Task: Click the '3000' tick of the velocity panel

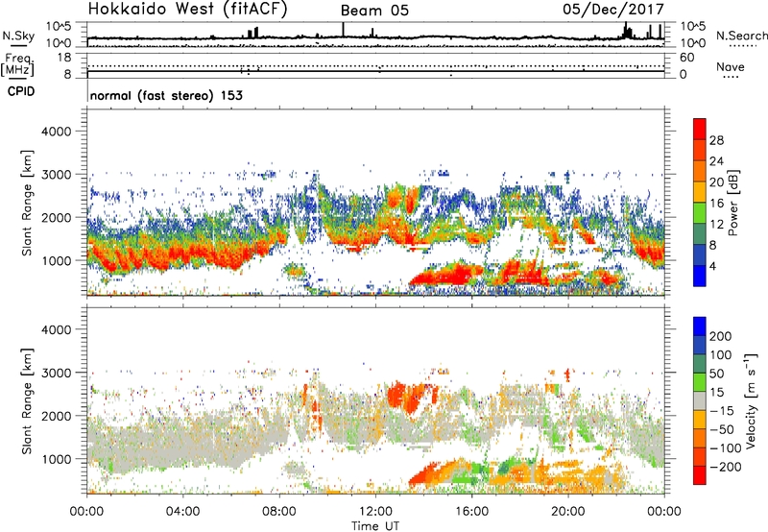Action: click(56, 373)
